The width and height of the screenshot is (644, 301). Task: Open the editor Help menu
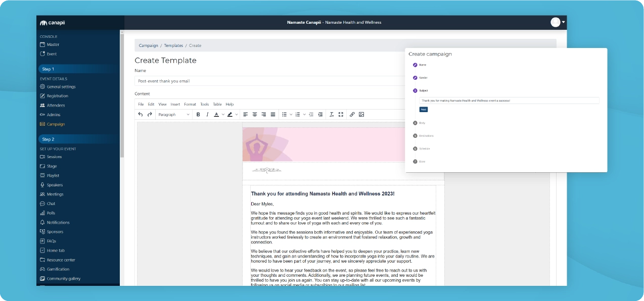point(229,105)
